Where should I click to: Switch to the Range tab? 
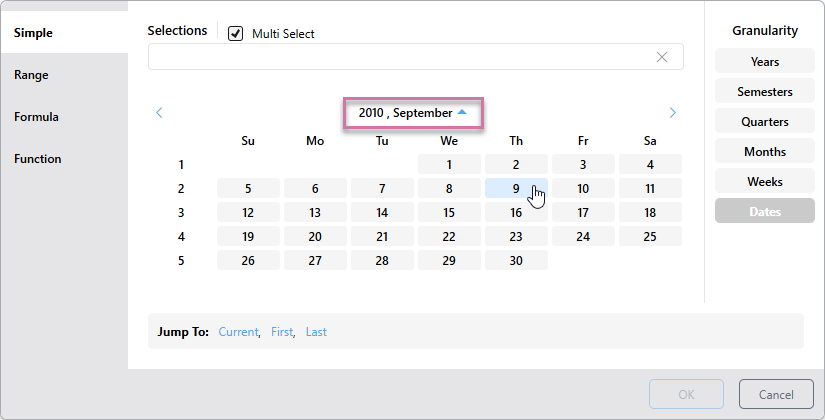point(31,75)
